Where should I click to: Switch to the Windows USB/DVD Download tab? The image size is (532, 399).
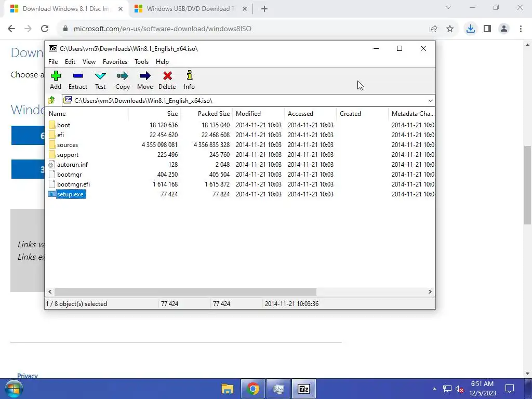click(190, 9)
